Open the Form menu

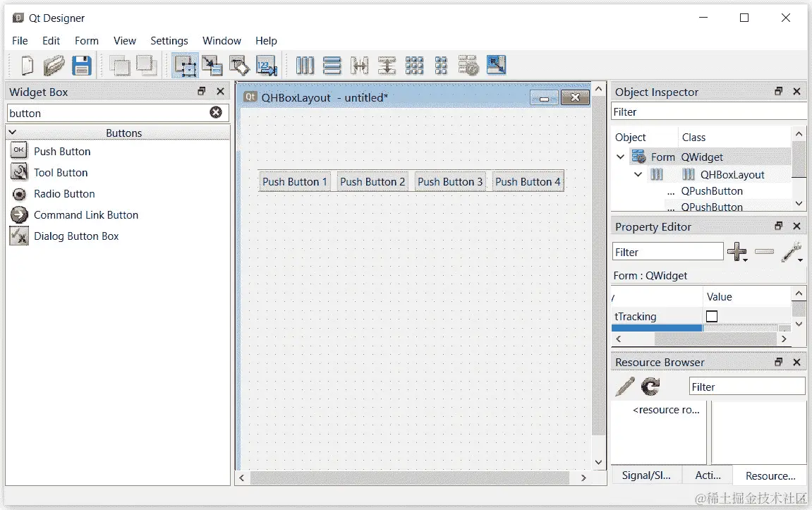pos(87,40)
